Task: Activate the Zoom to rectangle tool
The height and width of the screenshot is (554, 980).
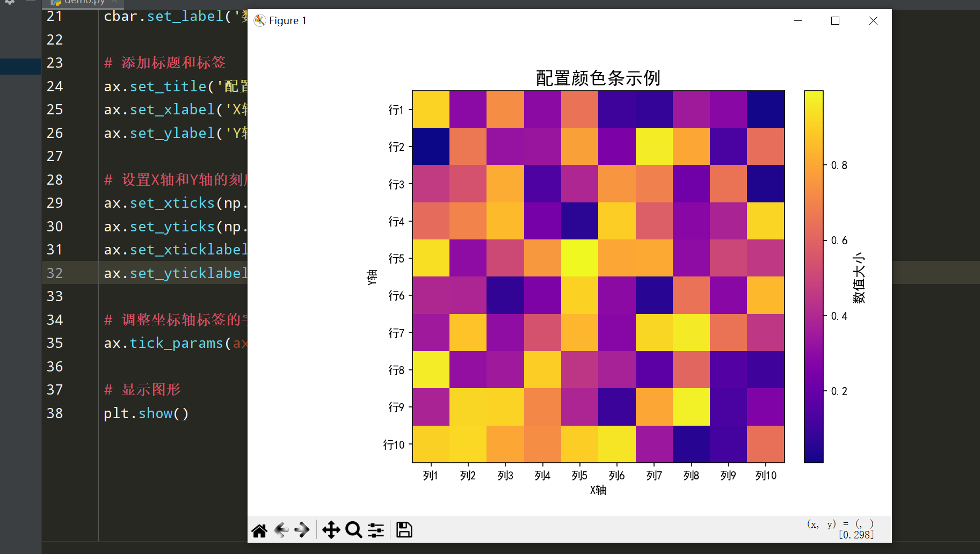Action: coord(354,530)
